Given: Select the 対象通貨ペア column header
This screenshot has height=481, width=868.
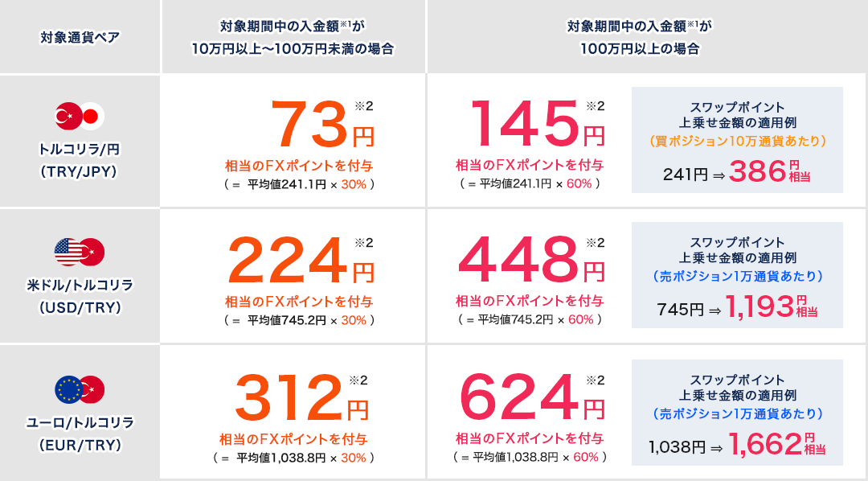Looking at the screenshot, I should click(80, 37).
